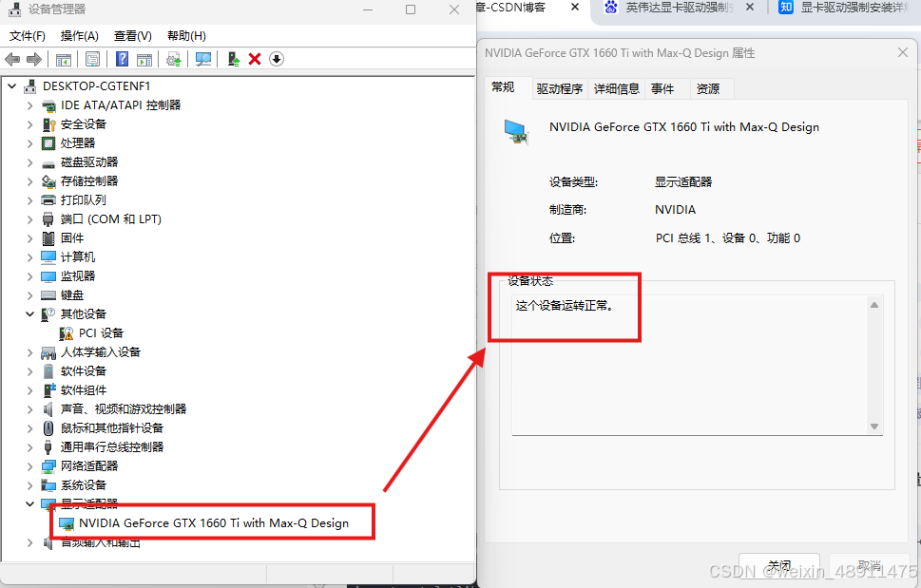The height and width of the screenshot is (588, 921).
Task: Close the CSDN博客 browser tab
Action: (575, 7)
